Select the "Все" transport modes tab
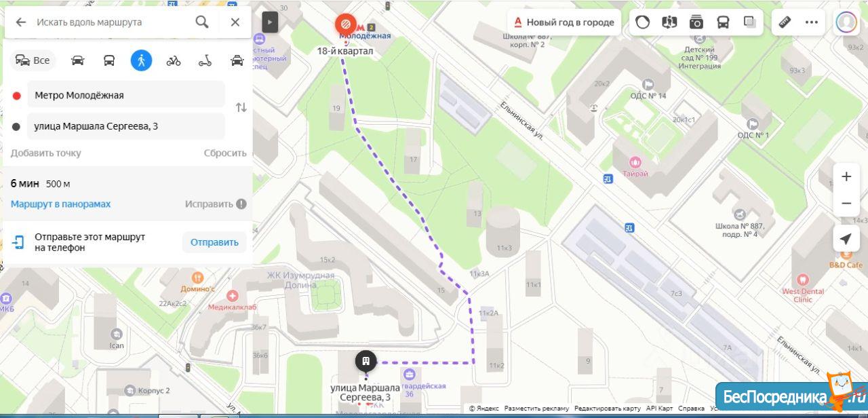The image size is (868, 418). click(33, 60)
